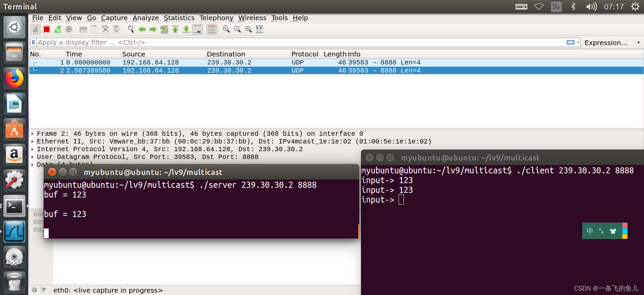Open the Telephony menu
The width and height of the screenshot is (644, 295).
pos(216,18)
